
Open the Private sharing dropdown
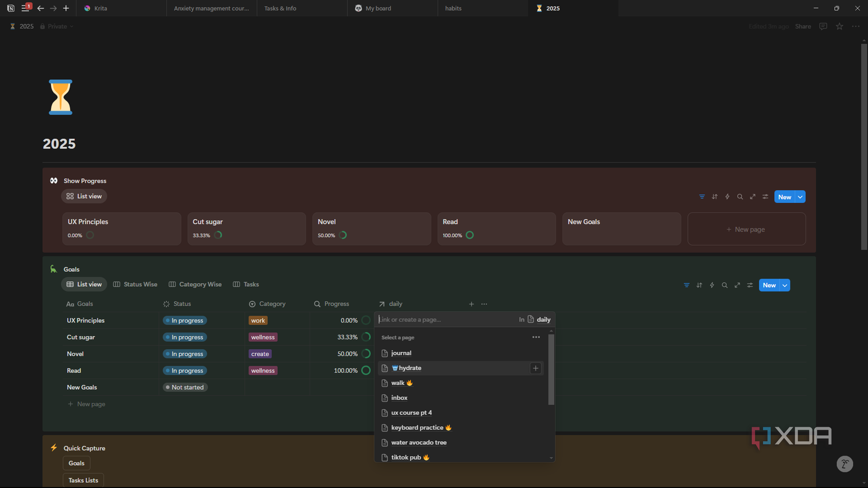(x=57, y=27)
